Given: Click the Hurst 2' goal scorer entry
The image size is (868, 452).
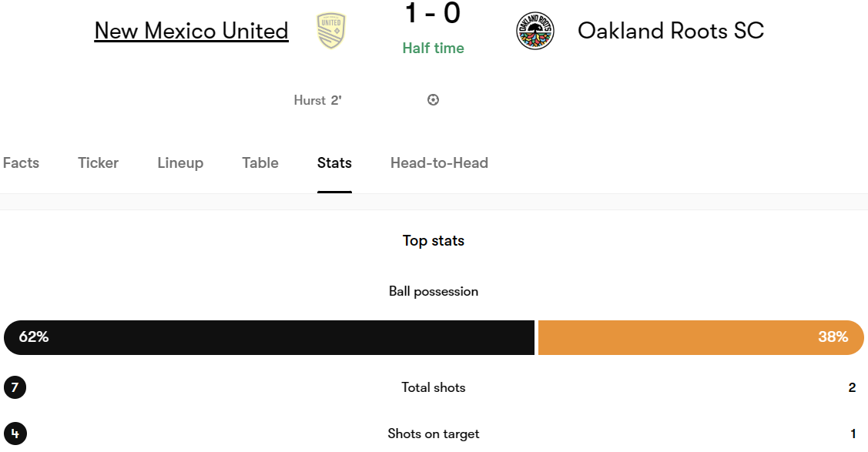Looking at the screenshot, I should [318, 100].
